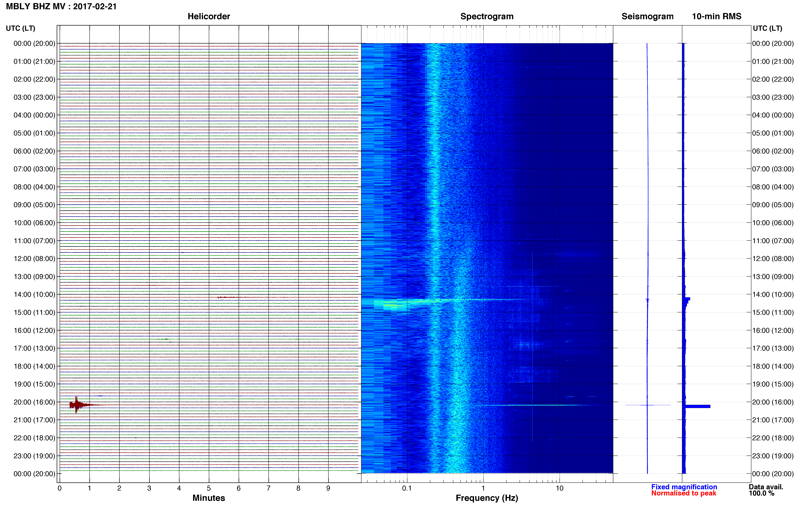Screen dimensions: 812x508
Task: Click left axis label 14:00 (10:00)
Action: 34,295
